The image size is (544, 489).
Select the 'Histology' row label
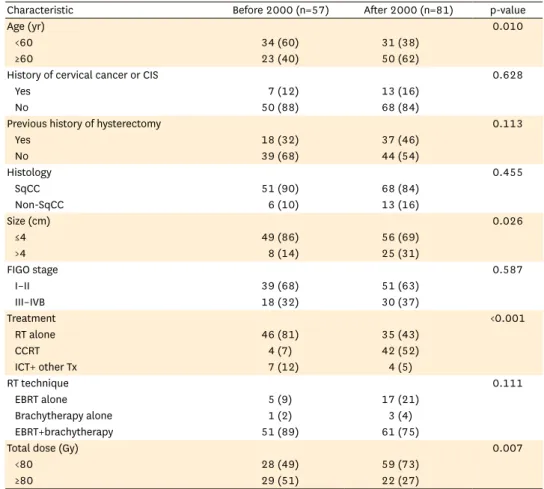[29, 172]
